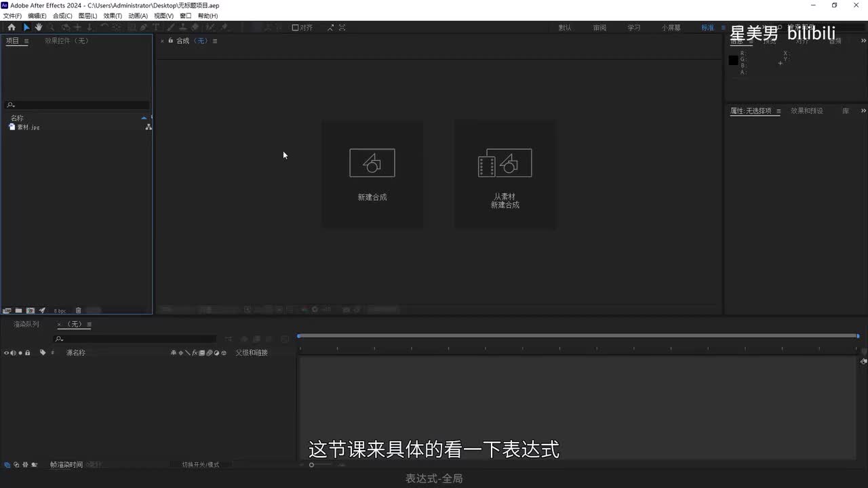The width and height of the screenshot is (868, 488).
Task: Click the trash delete icon in Project panel
Action: (78, 310)
